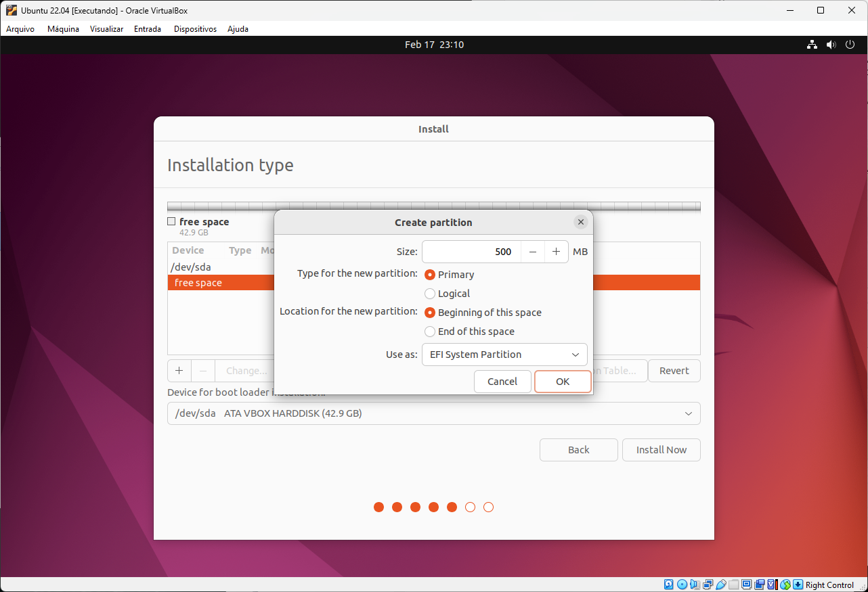Decrease partition size with minus button
This screenshot has width=868, height=592.
[533, 252]
